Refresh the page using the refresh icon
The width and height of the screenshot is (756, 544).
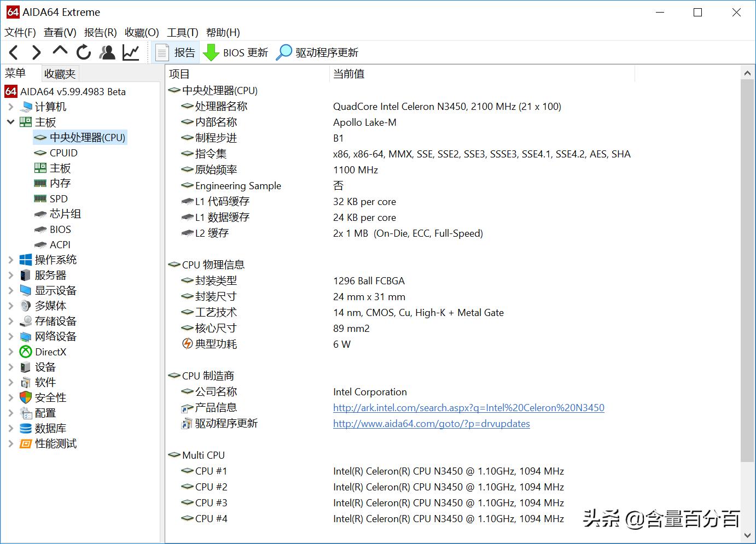(x=83, y=52)
